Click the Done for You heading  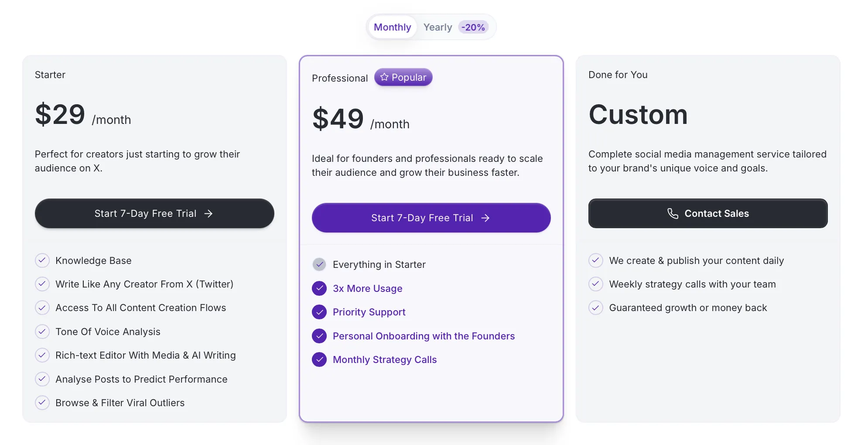[618, 75]
